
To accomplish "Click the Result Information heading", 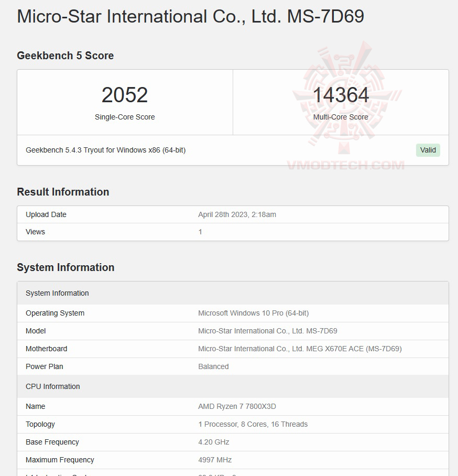I will (x=63, y=192).
